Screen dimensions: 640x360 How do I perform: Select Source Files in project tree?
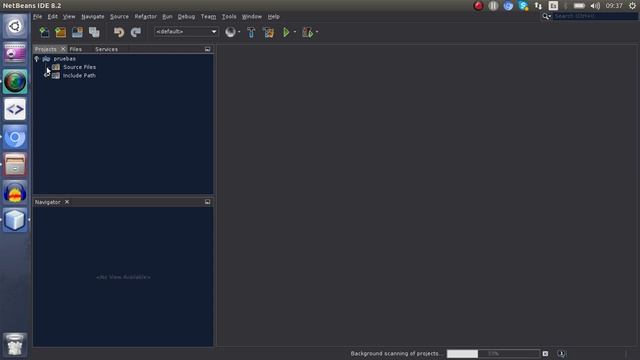pos(80,67)
